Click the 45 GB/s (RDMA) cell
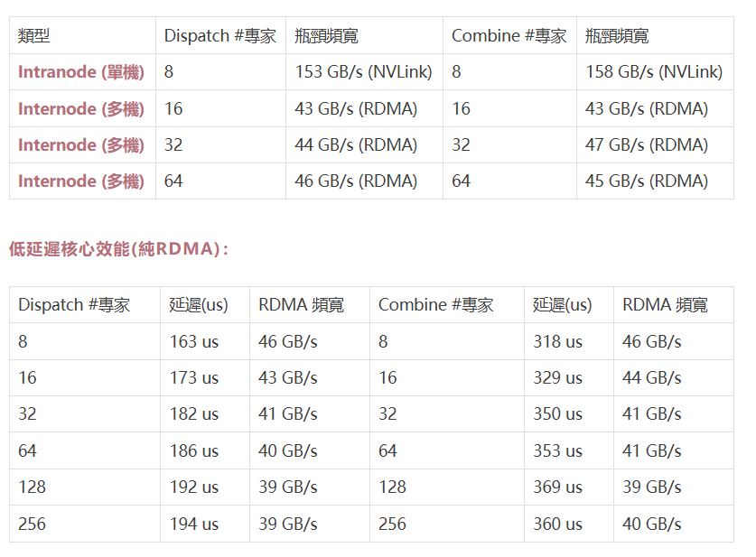 (x=647, y=181)
